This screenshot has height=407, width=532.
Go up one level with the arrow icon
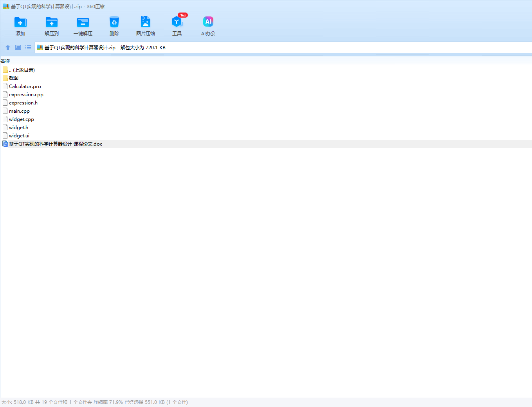(x=8, y=47)
